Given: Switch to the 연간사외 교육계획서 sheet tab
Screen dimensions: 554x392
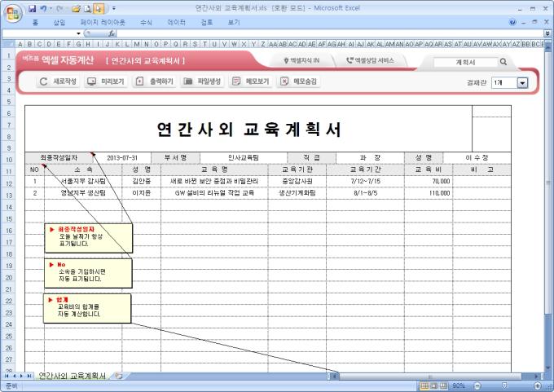Looking at the screenshot, I should point(72,376).
